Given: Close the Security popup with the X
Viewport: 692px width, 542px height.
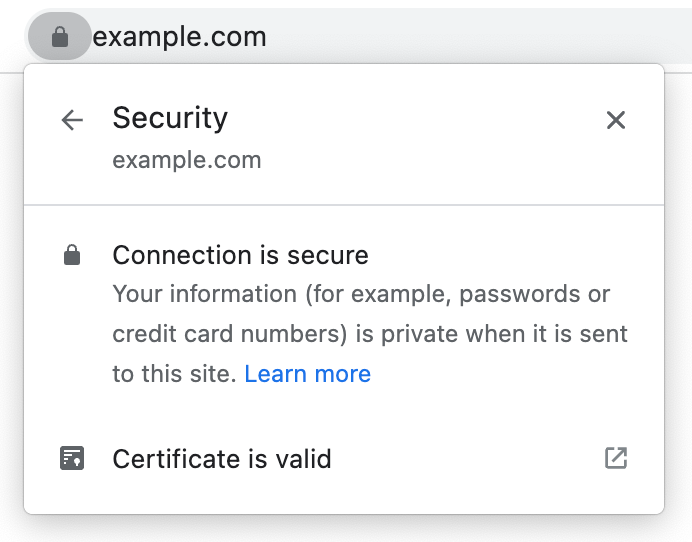Looking at the screenshot, I should pyautogui.click(x=616, y=121).
